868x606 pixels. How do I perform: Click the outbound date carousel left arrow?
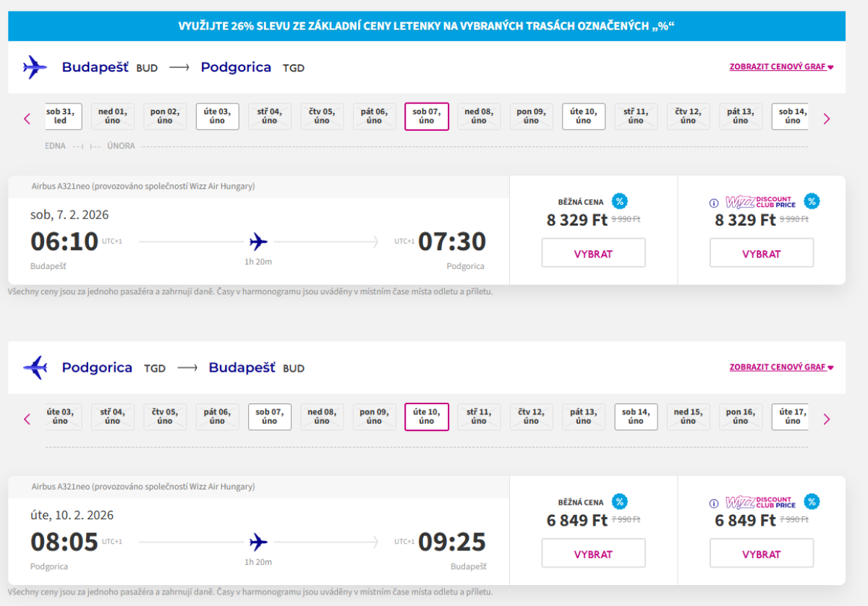tap(27, 119)
